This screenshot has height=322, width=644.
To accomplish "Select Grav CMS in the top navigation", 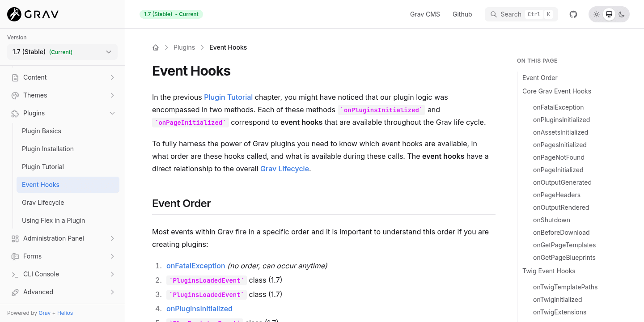I will click(x=424, y=14).
